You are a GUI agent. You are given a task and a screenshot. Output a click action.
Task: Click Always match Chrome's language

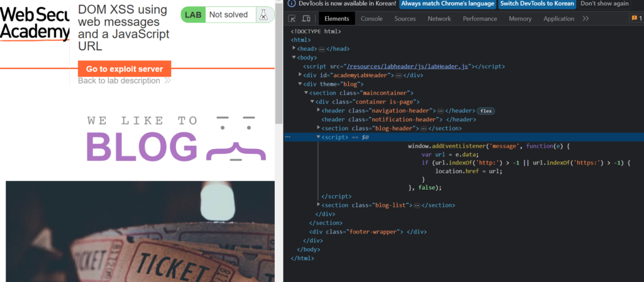(x=448, y=4)
